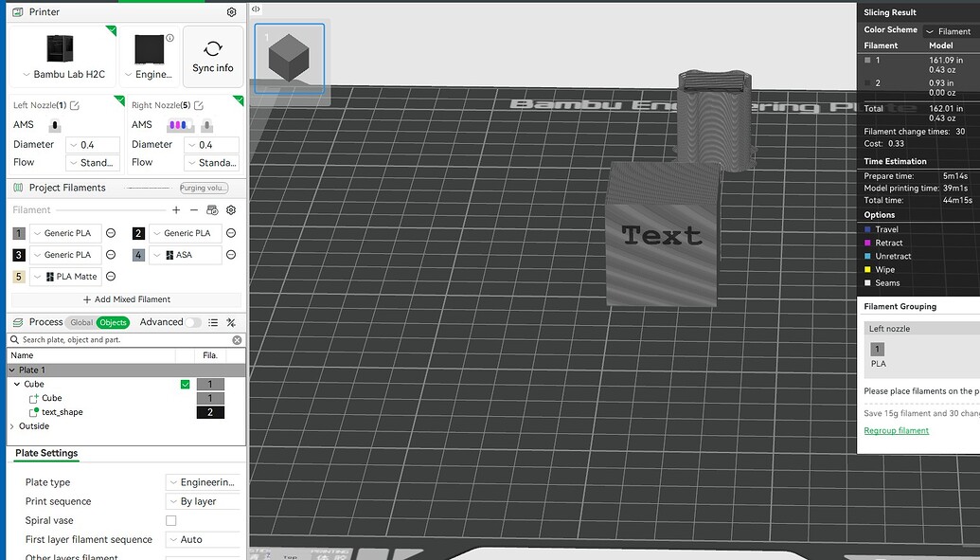Screen dimensions: 980x560
Task: Open the Print sequence dropdown
Action: [204, 501]
